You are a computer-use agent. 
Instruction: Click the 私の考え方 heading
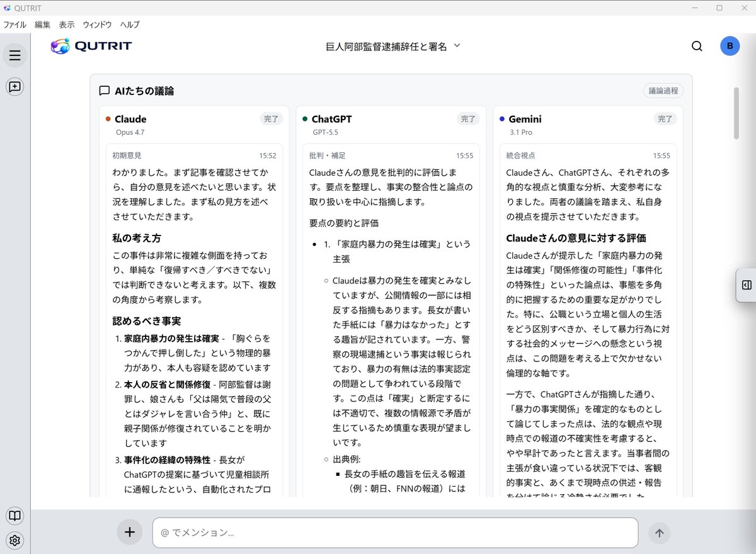[137, 238]
